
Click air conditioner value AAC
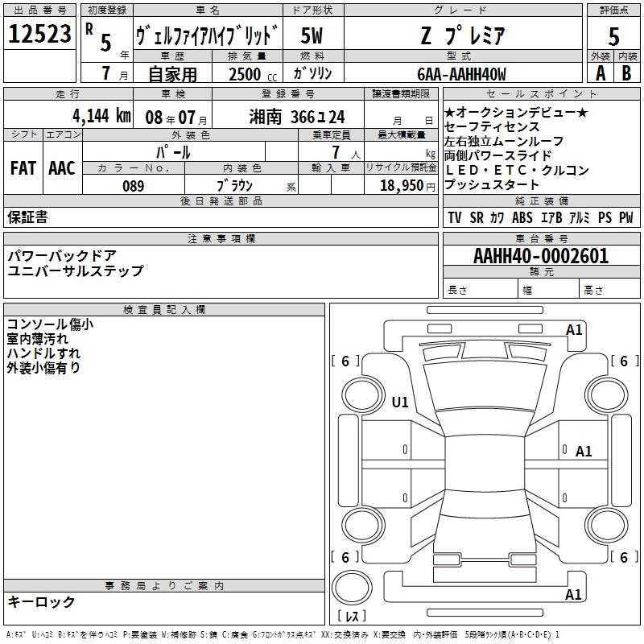click(x=62, y=168)
